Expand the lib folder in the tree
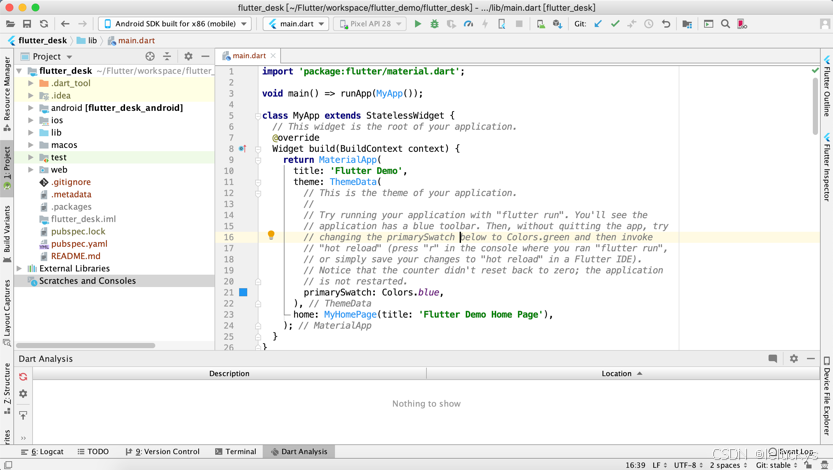 tap(31, 133)
